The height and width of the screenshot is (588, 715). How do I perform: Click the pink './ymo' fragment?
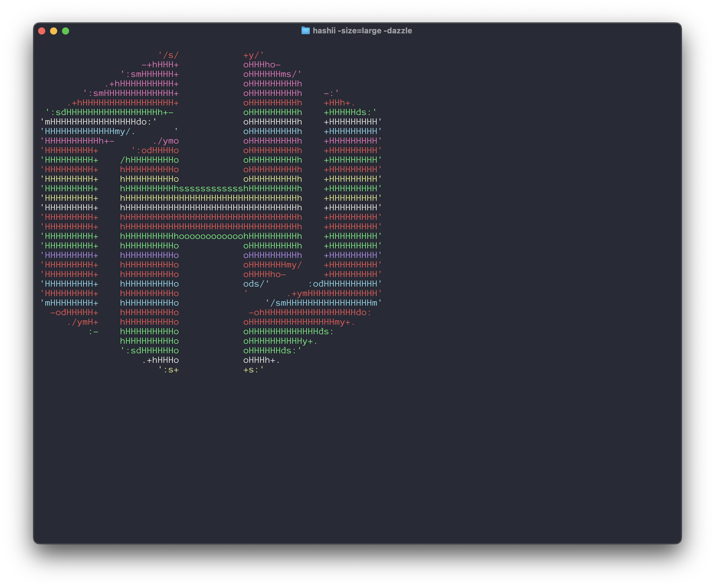tap(167, 141)
